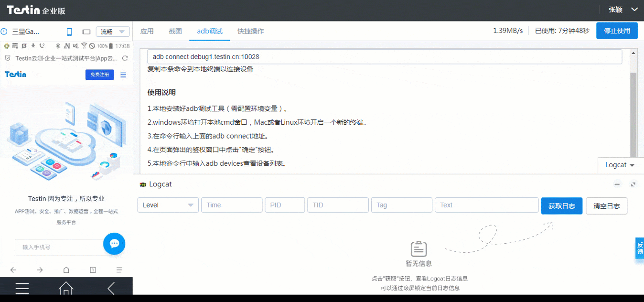The width and height of the screenshot is (644, 302).
Task: Click the Testin logo in phone page
Action: click(15, 75)
